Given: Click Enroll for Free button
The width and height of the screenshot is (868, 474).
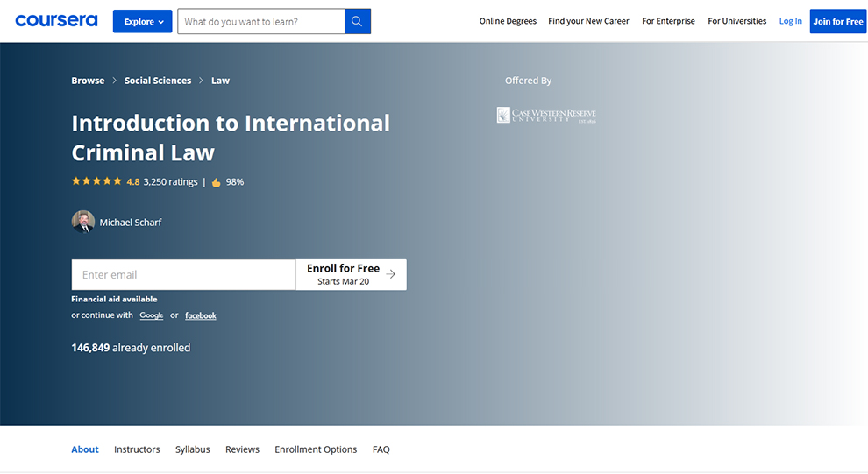Looking at the screenshot, I should coord(351,274).
